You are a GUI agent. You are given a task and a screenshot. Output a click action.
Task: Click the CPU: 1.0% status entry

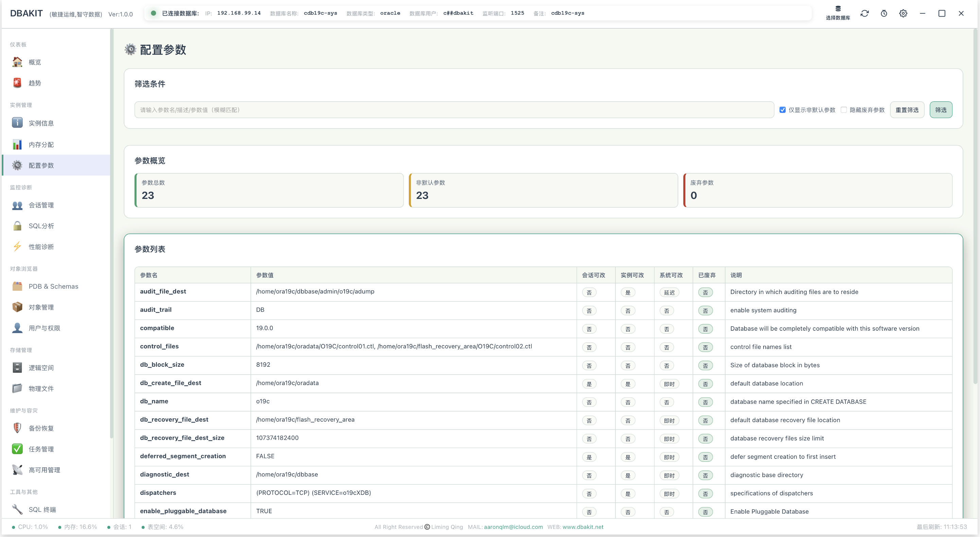point(30,527)
